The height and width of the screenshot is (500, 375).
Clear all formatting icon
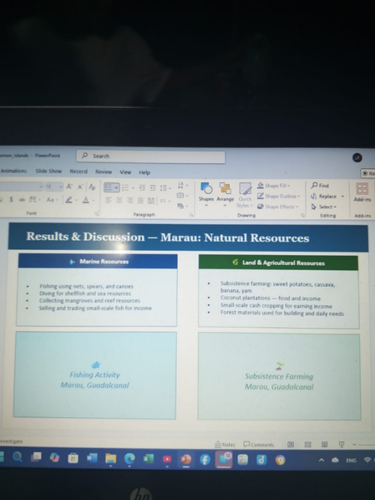(x=92, y=187)
